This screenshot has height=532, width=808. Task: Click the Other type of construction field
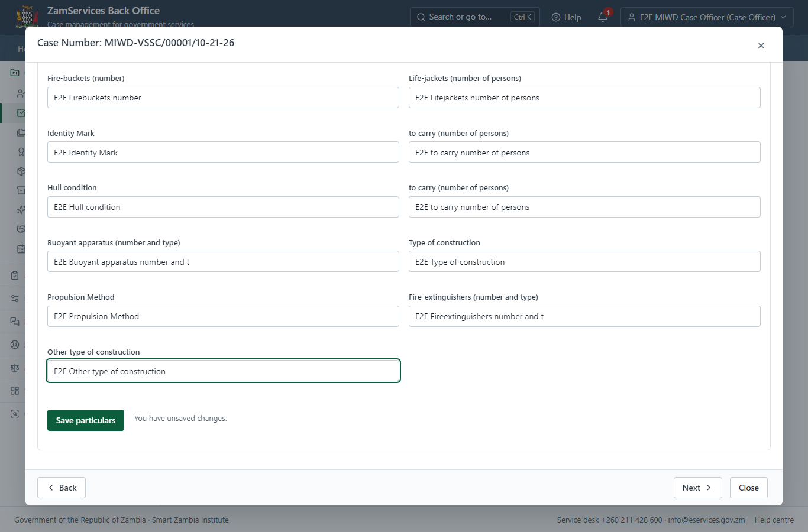(223, 371)
